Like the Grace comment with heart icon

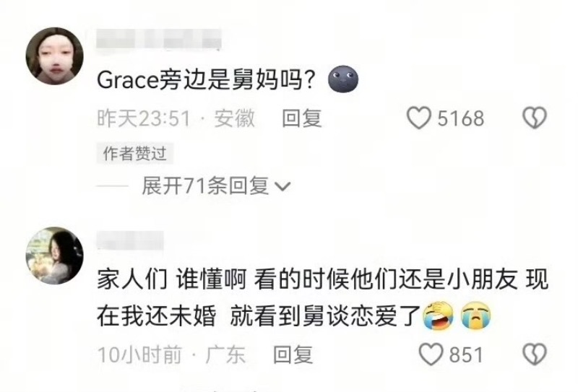419,118
